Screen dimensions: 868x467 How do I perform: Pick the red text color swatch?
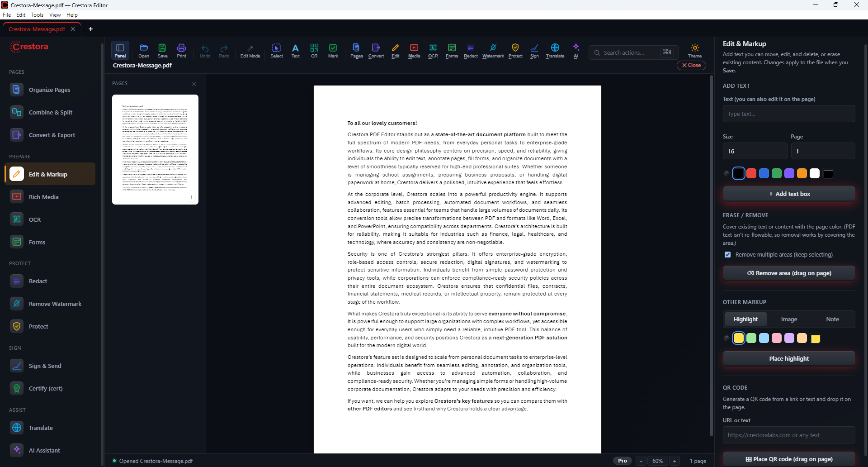pyautogui.click(x=751, y=173)
